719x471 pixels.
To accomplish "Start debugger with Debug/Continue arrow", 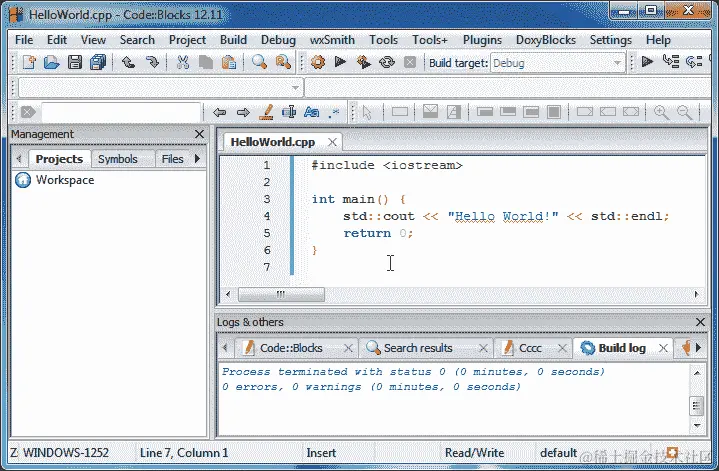I will (647, 61).
